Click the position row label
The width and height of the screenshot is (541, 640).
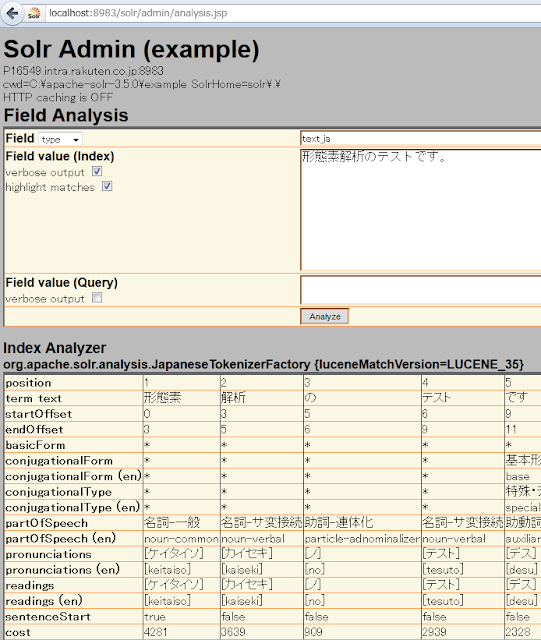tap(29, 383)
